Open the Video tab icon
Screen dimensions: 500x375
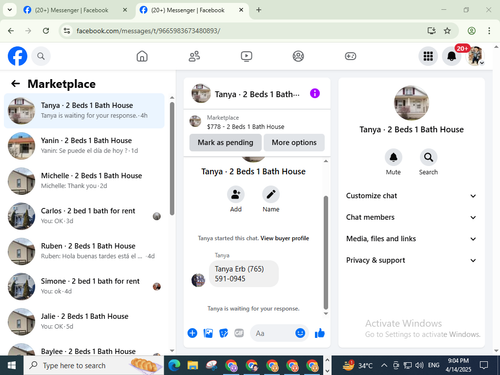(x=246, y=56)
